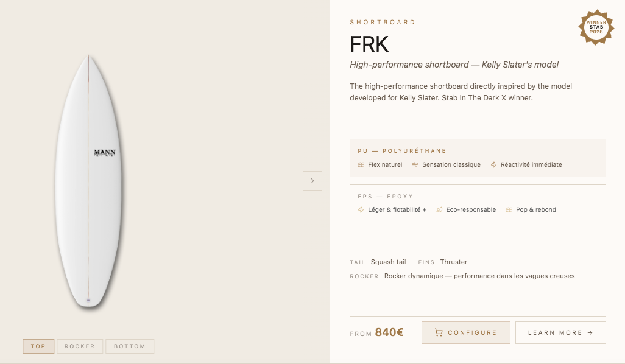625x364 pixels.
Task: Click the Pop & rebond wave icon
Action: coord(509,210)
